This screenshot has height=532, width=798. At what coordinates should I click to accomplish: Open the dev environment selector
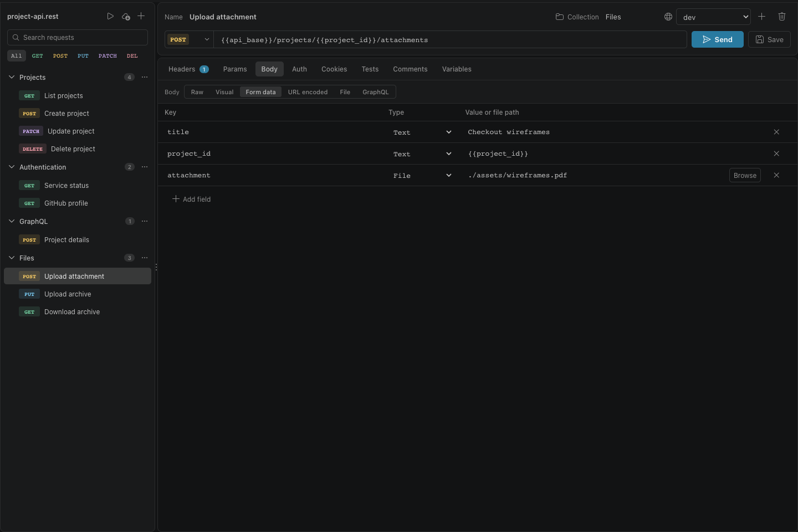tap(713, 17)
